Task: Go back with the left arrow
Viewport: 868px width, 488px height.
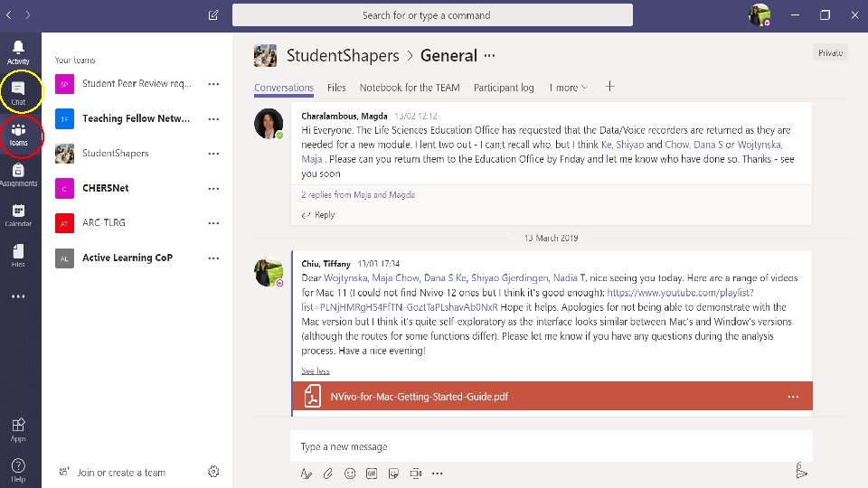Action: pyautogui.click(x=9, y=15)
